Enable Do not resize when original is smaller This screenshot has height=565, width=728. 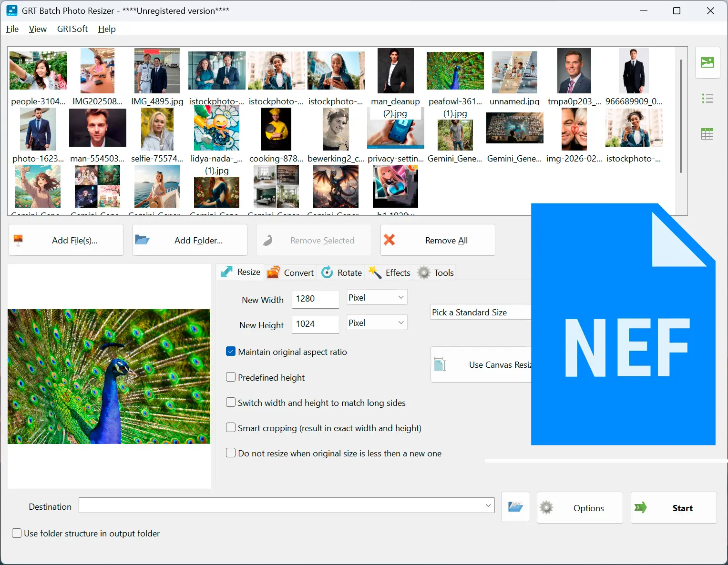coord(231,453)
